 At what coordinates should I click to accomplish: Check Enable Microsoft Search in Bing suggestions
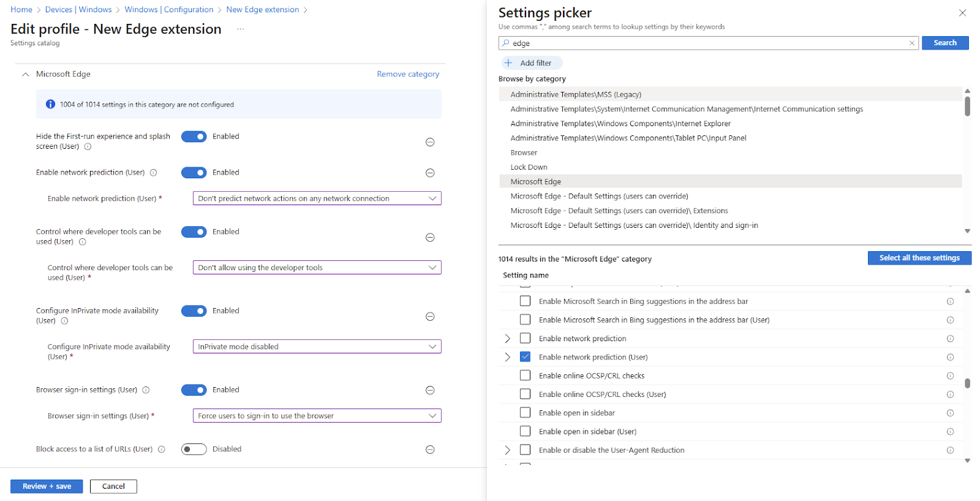[525, 301]
